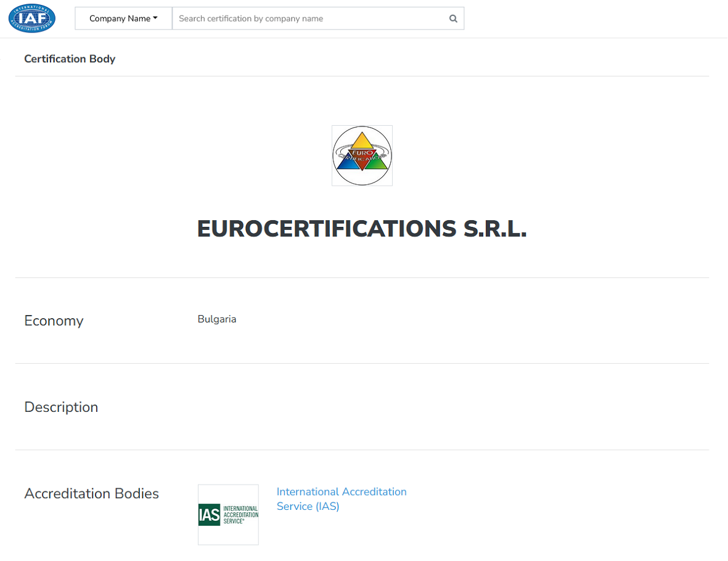This screenshot has height=561, width=728.
Task: Click the caret arrow beside Company Name
Action: [x=155, y=18]
